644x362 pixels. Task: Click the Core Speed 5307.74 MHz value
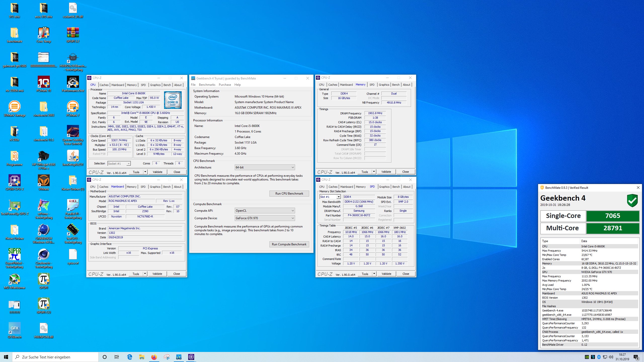pos(119,140)
